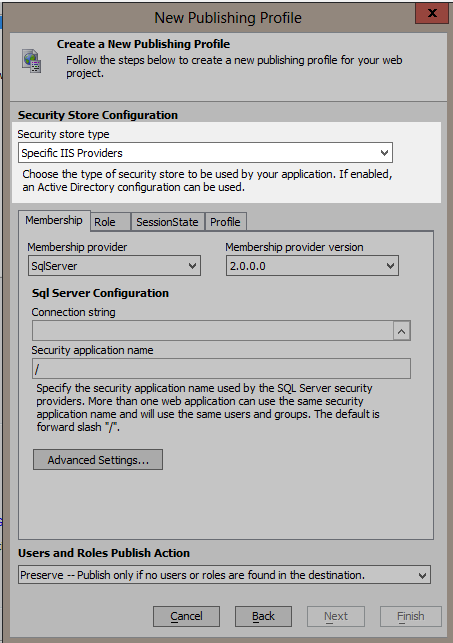
Task: Expand the Users and Roles Publish Action dropdown
Action: (224, 575)
